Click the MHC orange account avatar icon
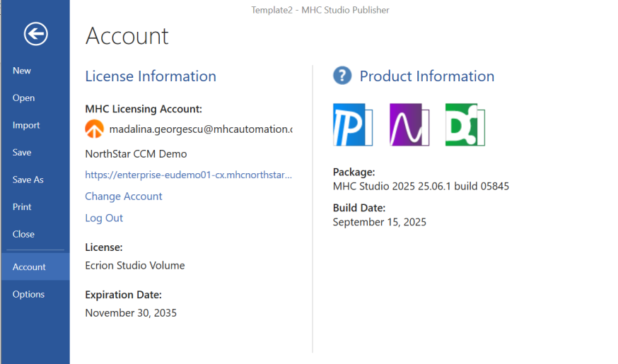618x364 pixels. [94, 129]
